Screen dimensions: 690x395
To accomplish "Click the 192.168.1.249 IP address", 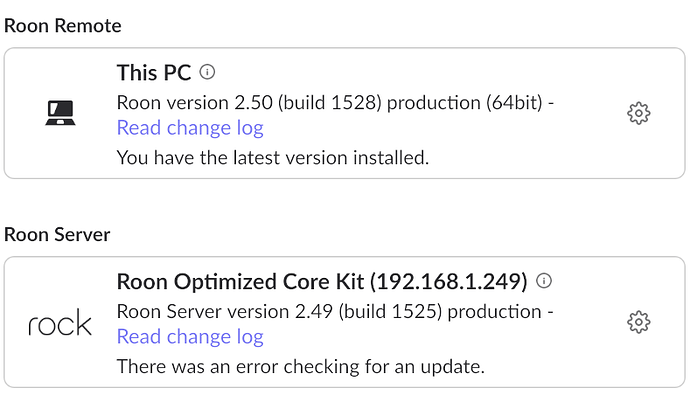I will click(449, 282).
